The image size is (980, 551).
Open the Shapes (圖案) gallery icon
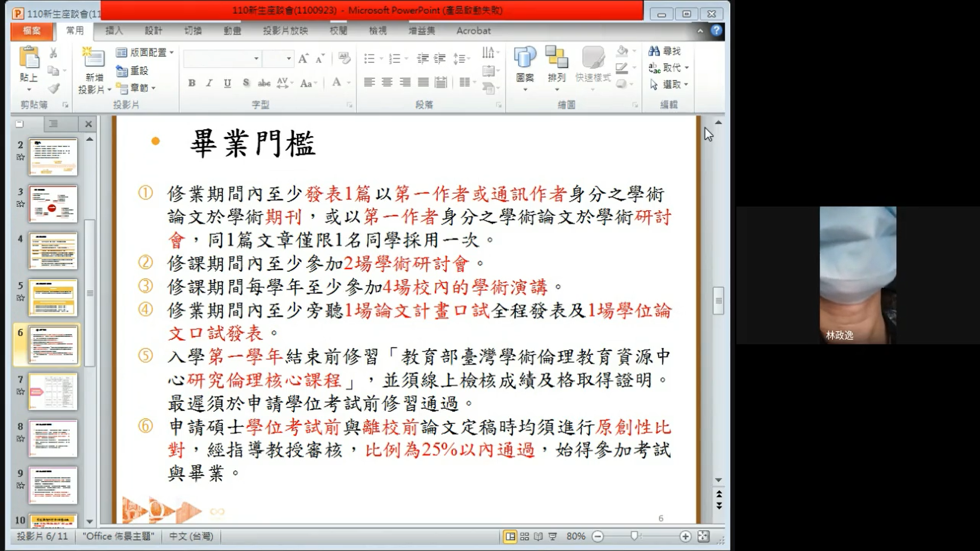[525, 58]
